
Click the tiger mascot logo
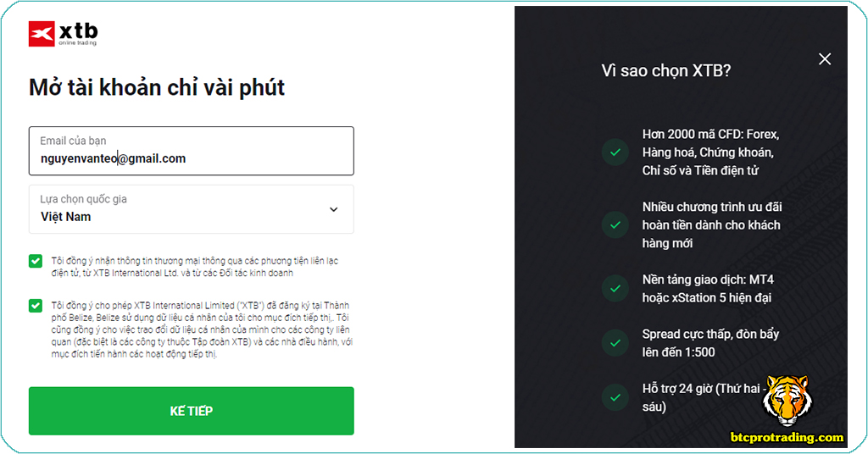(x=786, y=400)
